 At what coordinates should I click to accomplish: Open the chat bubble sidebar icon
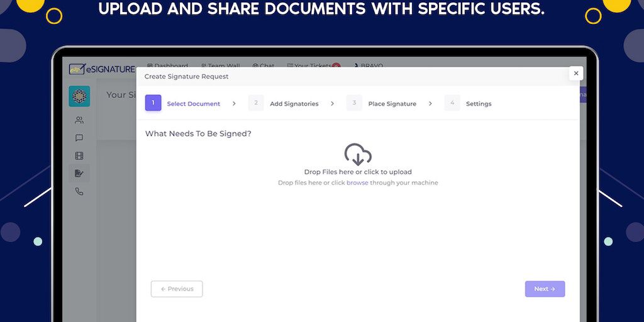79,138
